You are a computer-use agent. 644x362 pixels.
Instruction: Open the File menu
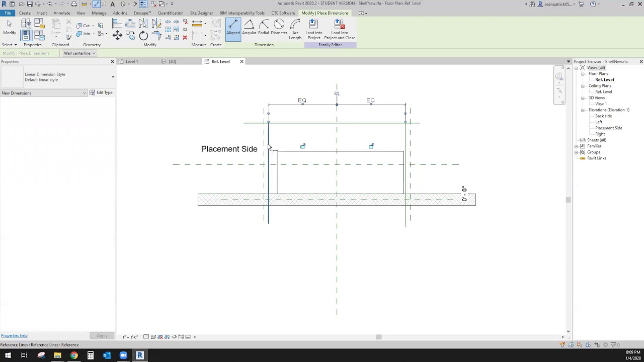pos(8,13)
